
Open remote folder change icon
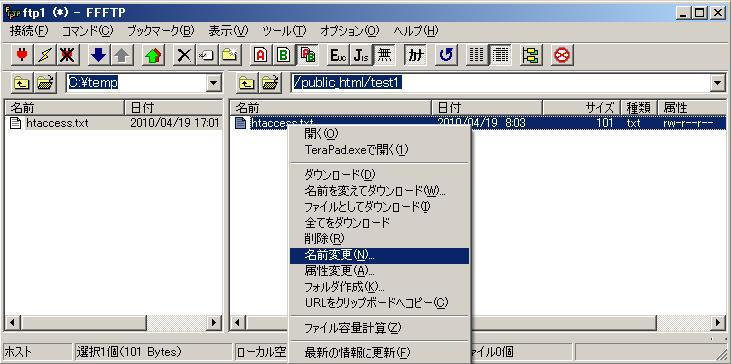[x=269, y=83]
